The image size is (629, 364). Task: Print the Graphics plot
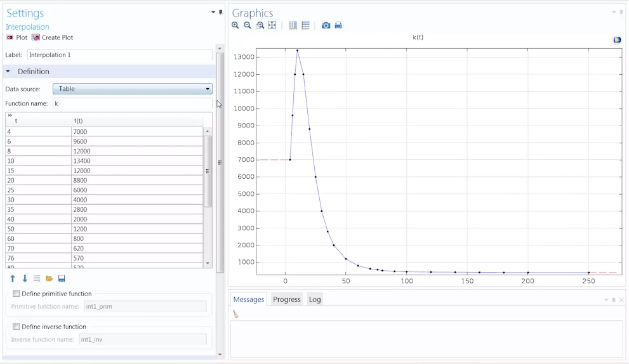click(338, 25)
